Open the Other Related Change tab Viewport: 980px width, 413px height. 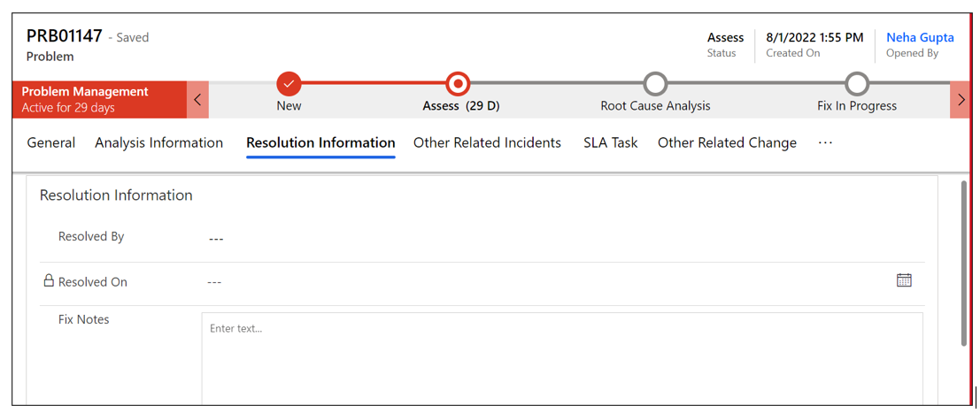pos(727,142)
